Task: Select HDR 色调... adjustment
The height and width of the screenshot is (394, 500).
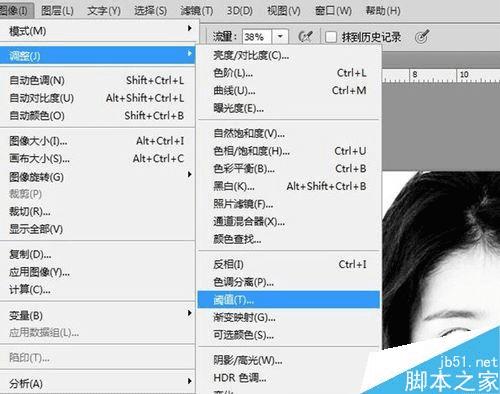Action: coord(289,378)
